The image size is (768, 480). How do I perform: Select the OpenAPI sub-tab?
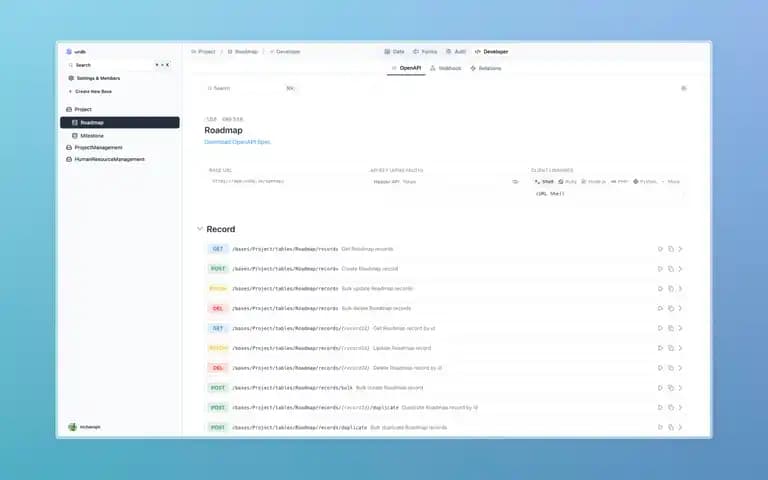pyautogui.click(x=406, y=68)
